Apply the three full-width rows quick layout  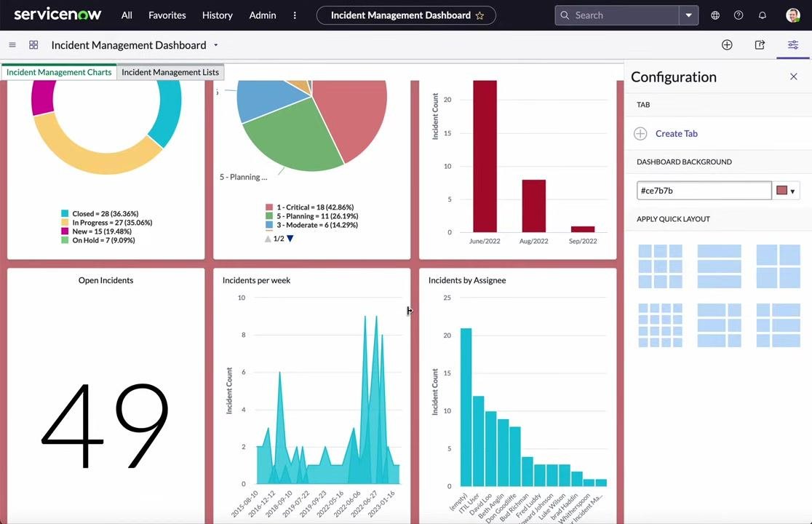[720, 266]
